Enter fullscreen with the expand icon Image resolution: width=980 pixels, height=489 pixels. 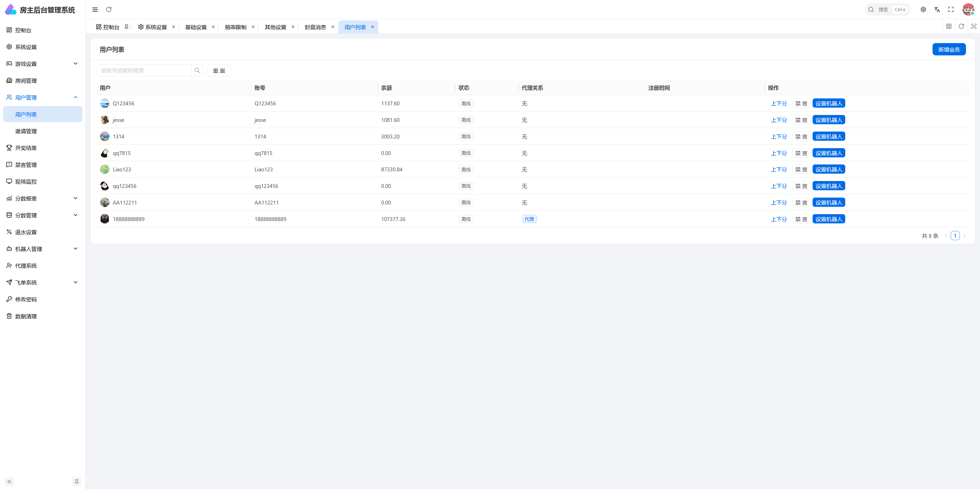click(951, 9)
